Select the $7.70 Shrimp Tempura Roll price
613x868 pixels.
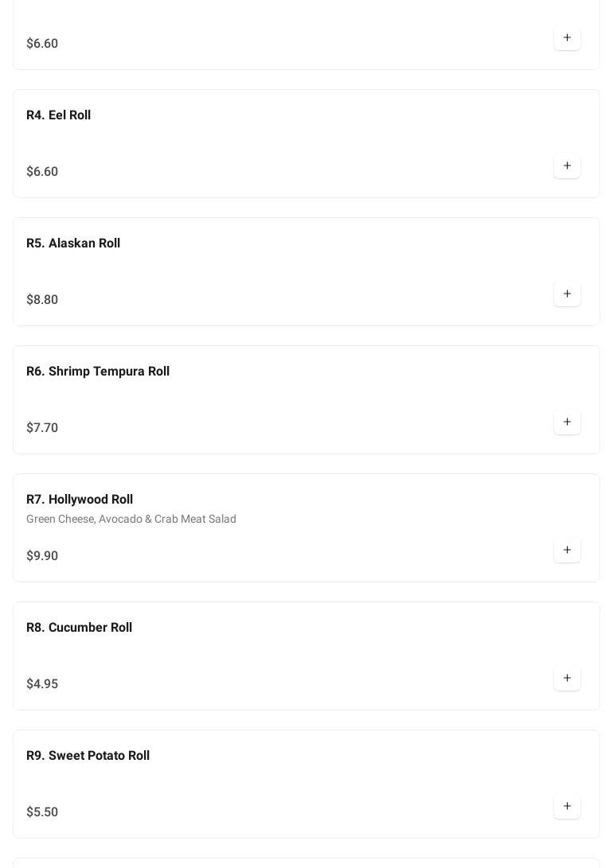pyautogui.click(x=42, y=428)
